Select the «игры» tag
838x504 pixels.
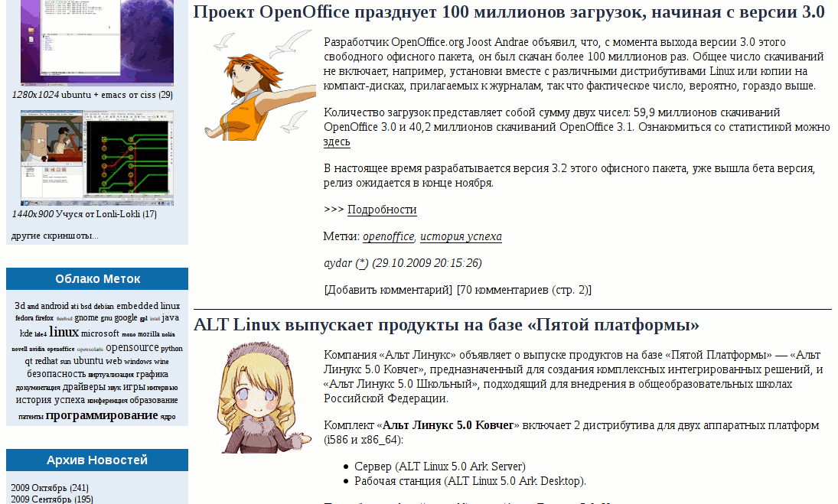134,387
